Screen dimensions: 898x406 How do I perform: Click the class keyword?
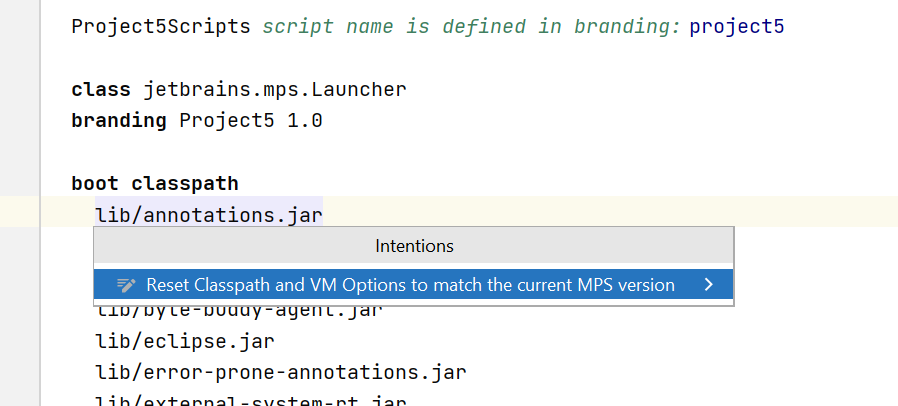[100, 90]
